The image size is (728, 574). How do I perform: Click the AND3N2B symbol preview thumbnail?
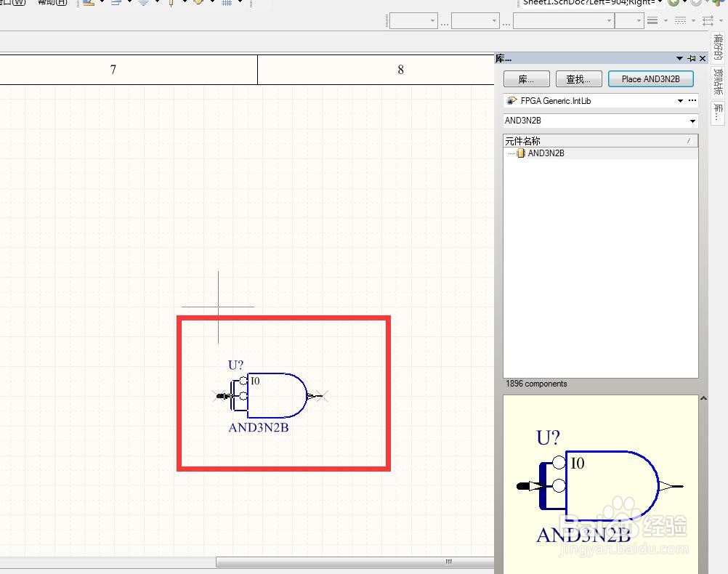[x=601, y=485]
